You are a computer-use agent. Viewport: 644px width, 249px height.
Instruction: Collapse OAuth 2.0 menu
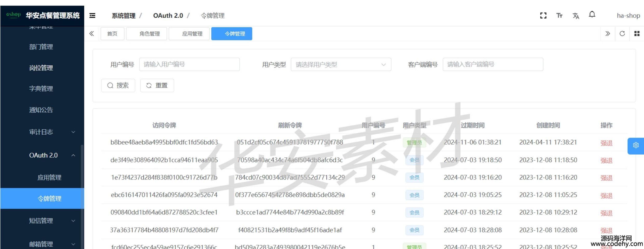point(42,155)
